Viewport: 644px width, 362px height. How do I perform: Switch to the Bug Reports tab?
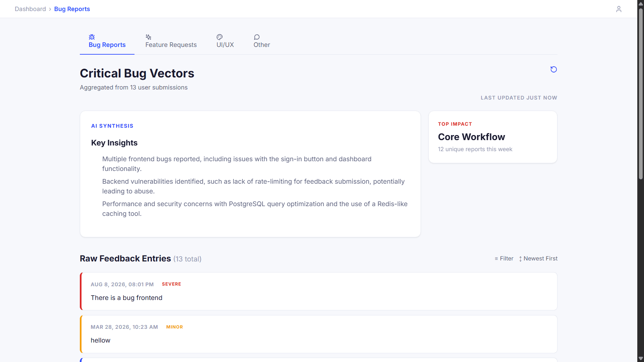(107, 41)
